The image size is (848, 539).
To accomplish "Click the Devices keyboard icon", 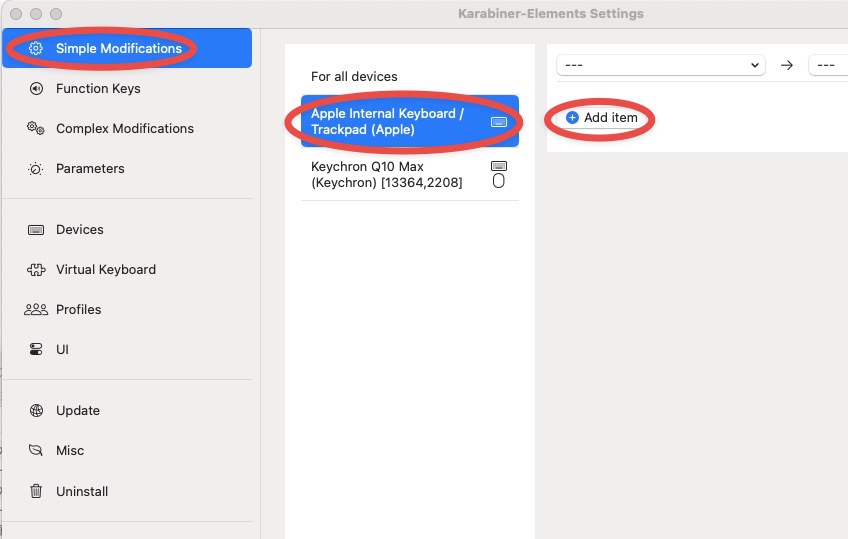I will point(36,230).
